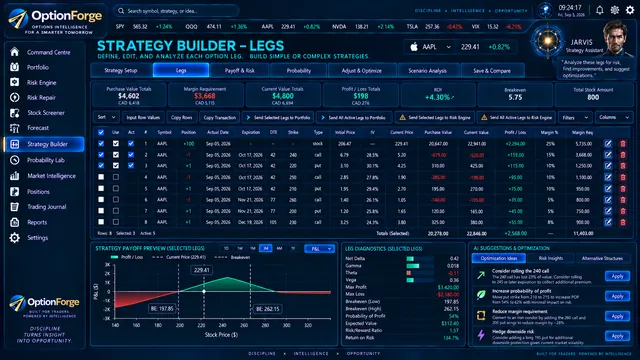Delete leg 8 with its trash icon
The image size is (640, 360).
coord(623,222)
